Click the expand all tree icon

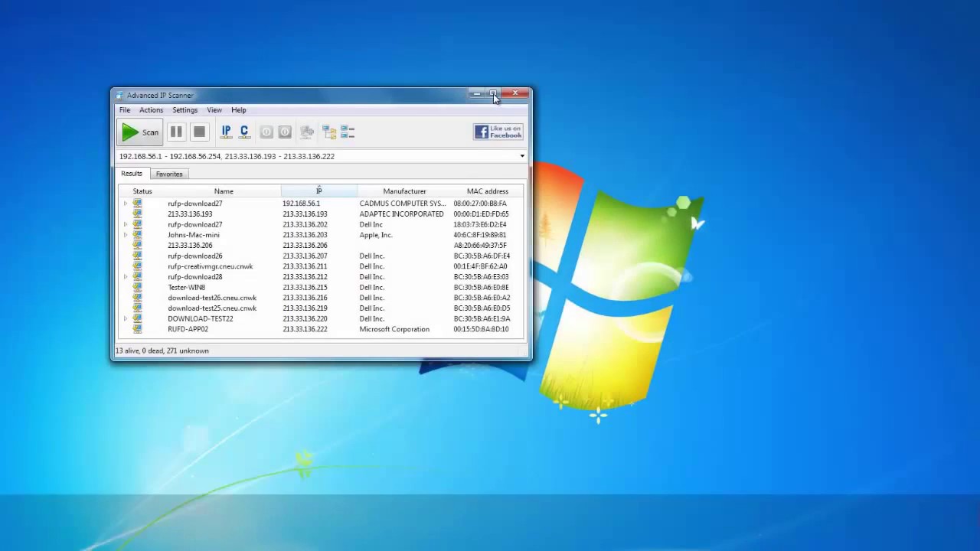[x=329, y=132]
